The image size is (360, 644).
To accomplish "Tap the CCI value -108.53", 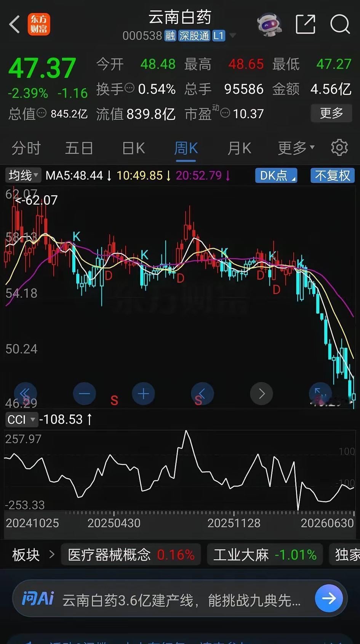I will [x=61, y=419].
